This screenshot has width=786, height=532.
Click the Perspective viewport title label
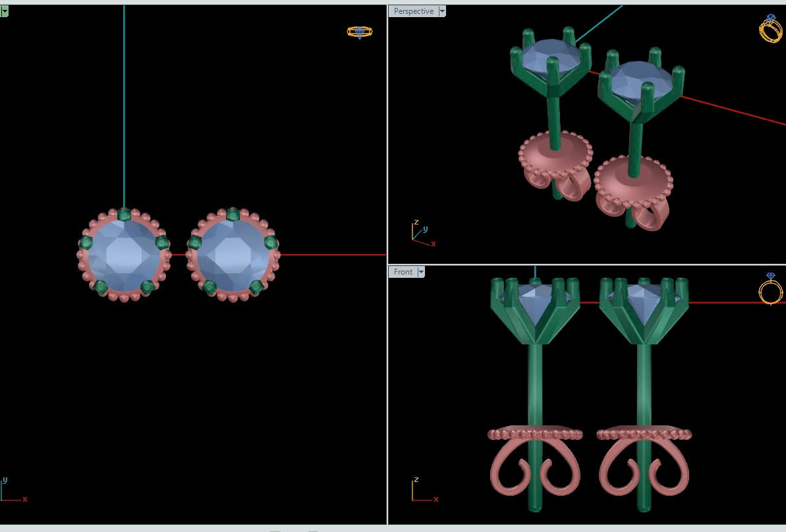tap(413, 11)
